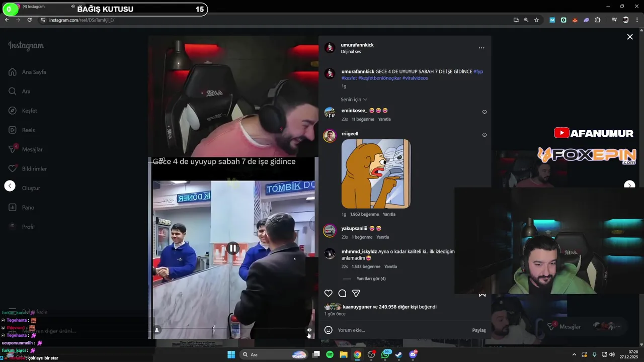644x362 pixels.
Task: Like eminkosee_ comment
Action: click(485, 112)
